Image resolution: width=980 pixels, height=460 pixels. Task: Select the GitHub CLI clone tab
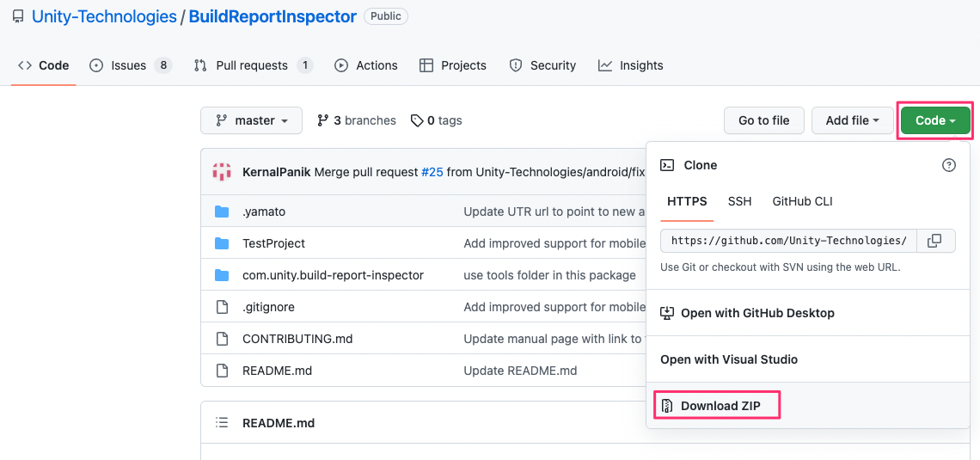[x=803, y=202]
